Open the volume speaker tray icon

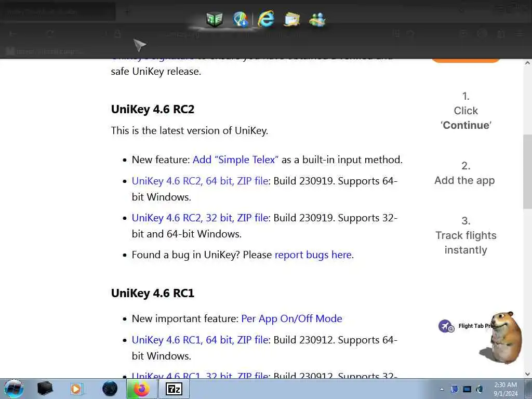tap(480, 389)
